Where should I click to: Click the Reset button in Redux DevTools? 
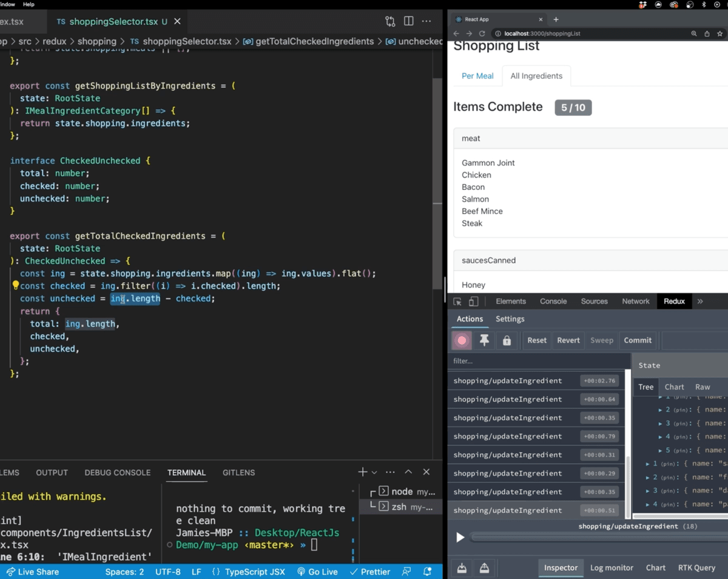click(536, 340)
